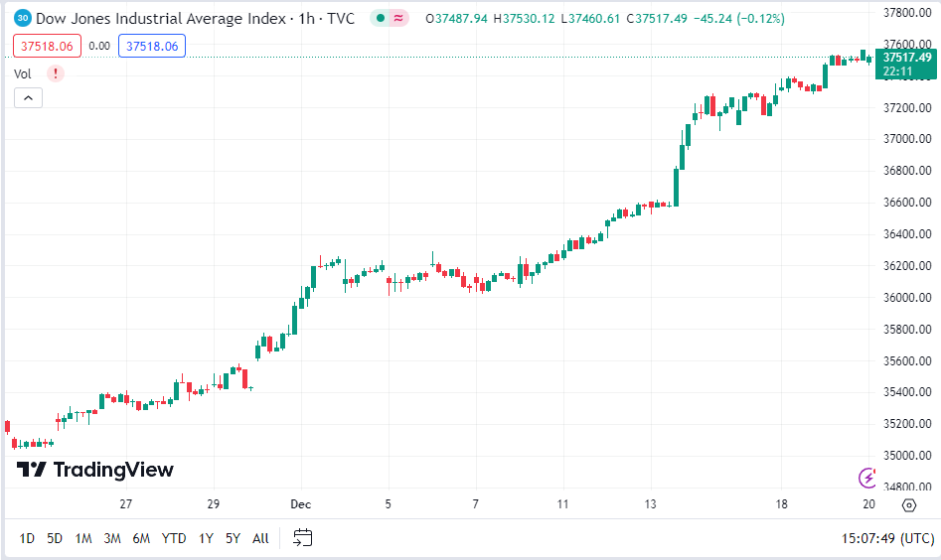Click the Vol indicator error exclamation icon

[56, 73]
